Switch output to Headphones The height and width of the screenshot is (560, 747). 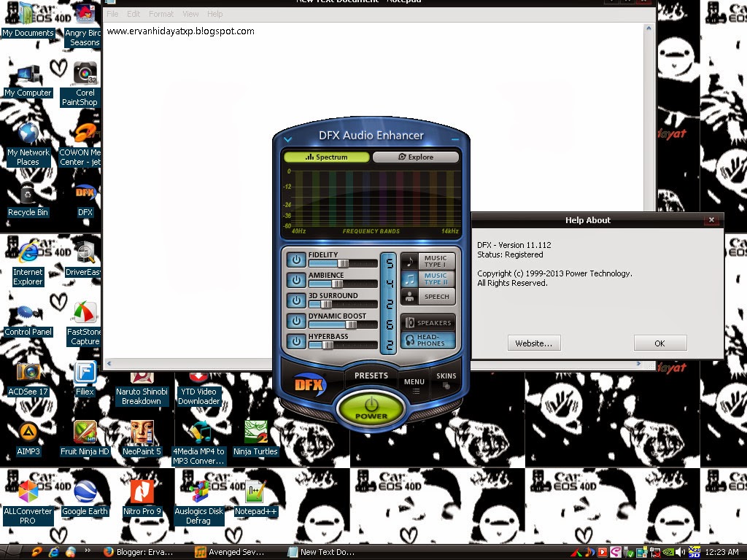click(x=427, y=340)
